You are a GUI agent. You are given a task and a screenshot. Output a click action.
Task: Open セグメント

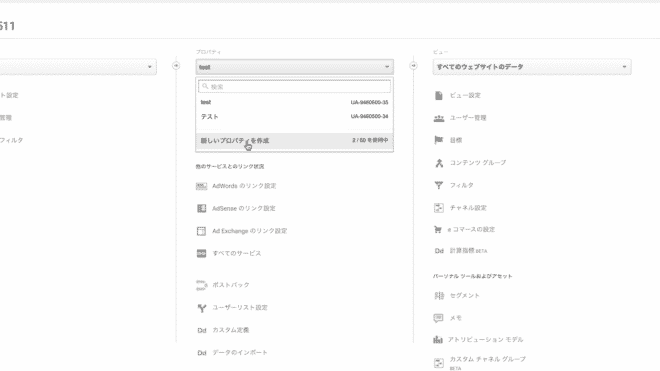click(x=465, y=296)
